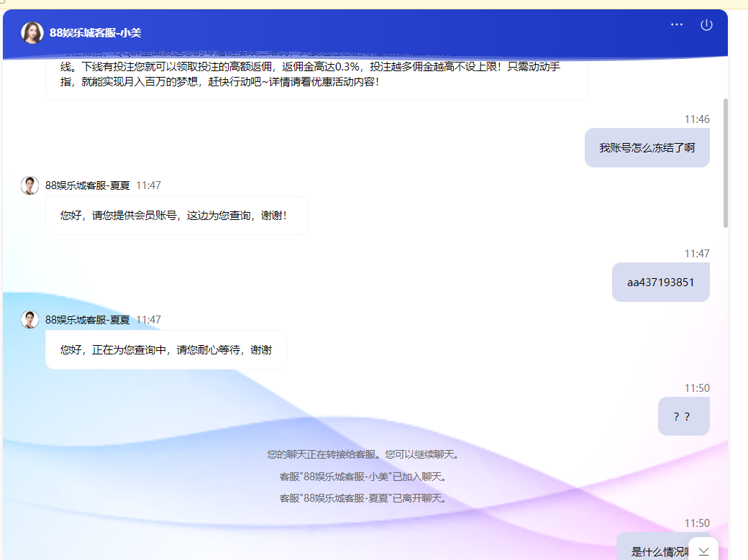Click agent reply '请您耐心等待' message bubble

pos(165,350)
